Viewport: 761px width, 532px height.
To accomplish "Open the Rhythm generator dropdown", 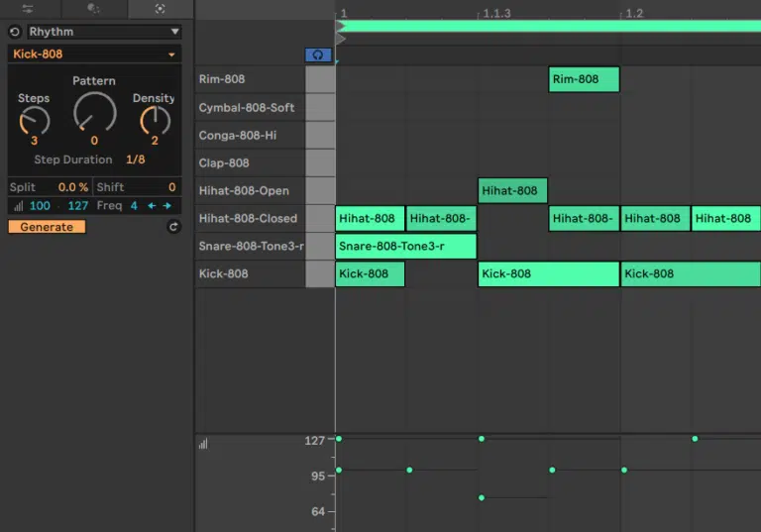I will coord(104,32).
